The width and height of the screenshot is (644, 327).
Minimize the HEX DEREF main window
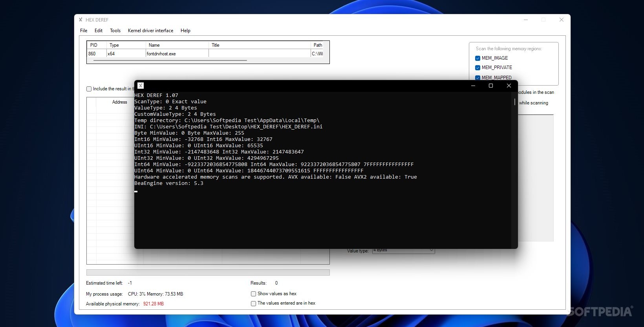[526, 20]
